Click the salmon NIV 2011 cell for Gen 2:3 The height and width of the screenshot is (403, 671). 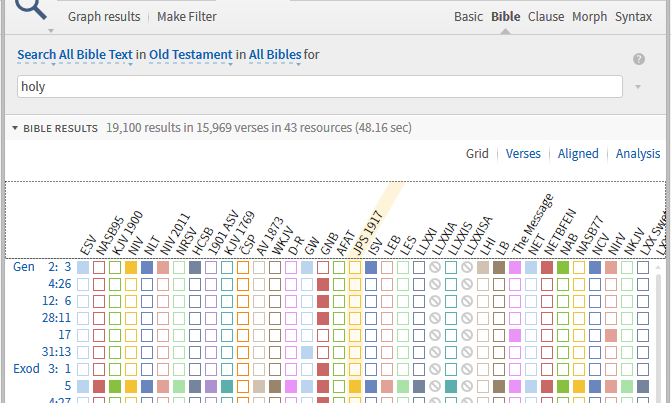[x=163, y=267]
